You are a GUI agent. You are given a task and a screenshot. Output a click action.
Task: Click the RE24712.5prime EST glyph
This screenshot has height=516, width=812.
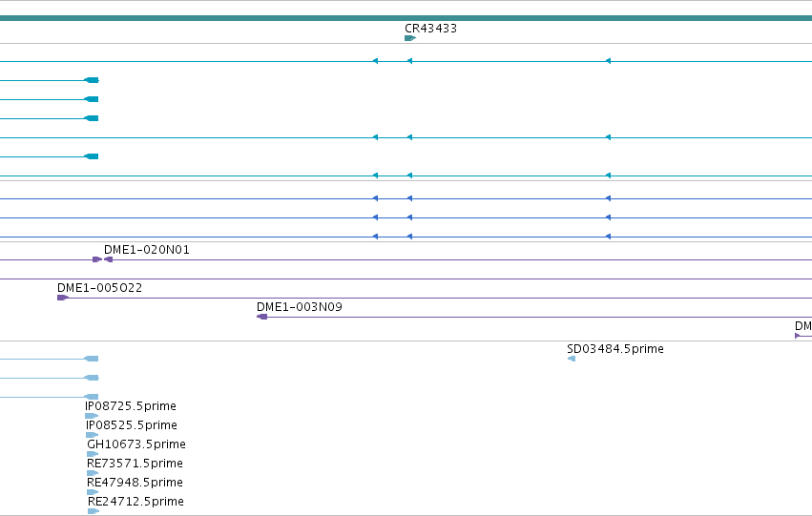coord(94,511)
